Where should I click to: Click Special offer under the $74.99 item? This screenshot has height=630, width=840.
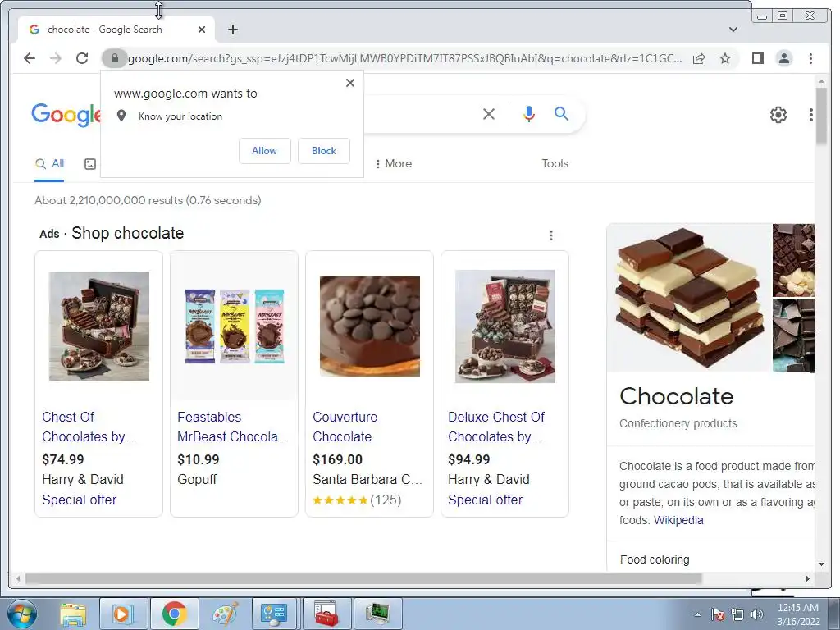80,500
